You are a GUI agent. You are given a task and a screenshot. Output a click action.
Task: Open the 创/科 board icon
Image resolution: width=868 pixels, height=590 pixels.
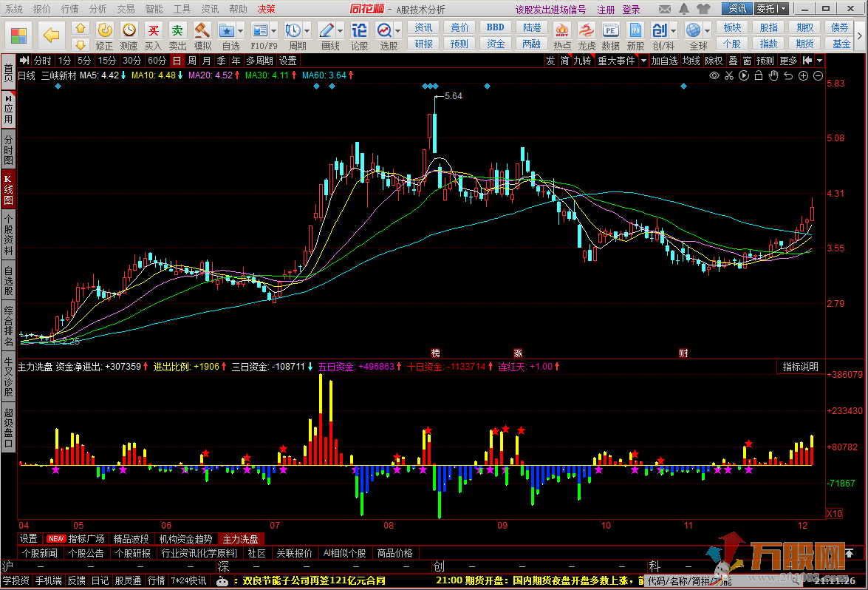point(659,30)
